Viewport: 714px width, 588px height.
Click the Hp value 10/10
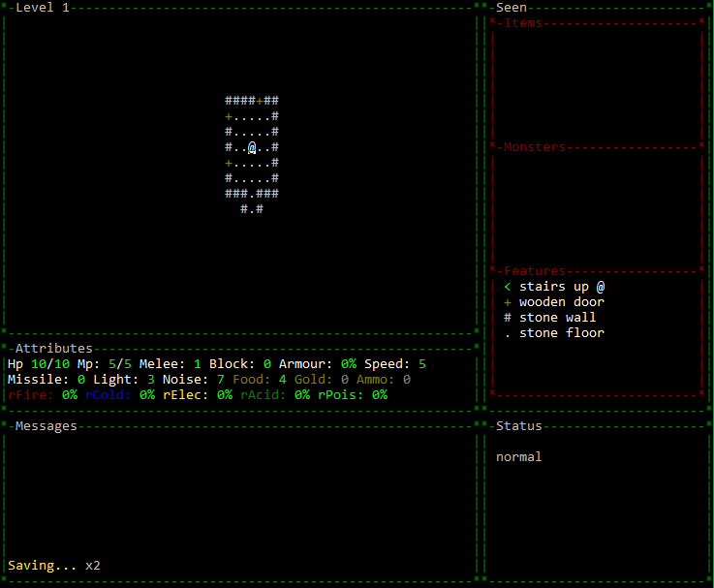point(50,364)
